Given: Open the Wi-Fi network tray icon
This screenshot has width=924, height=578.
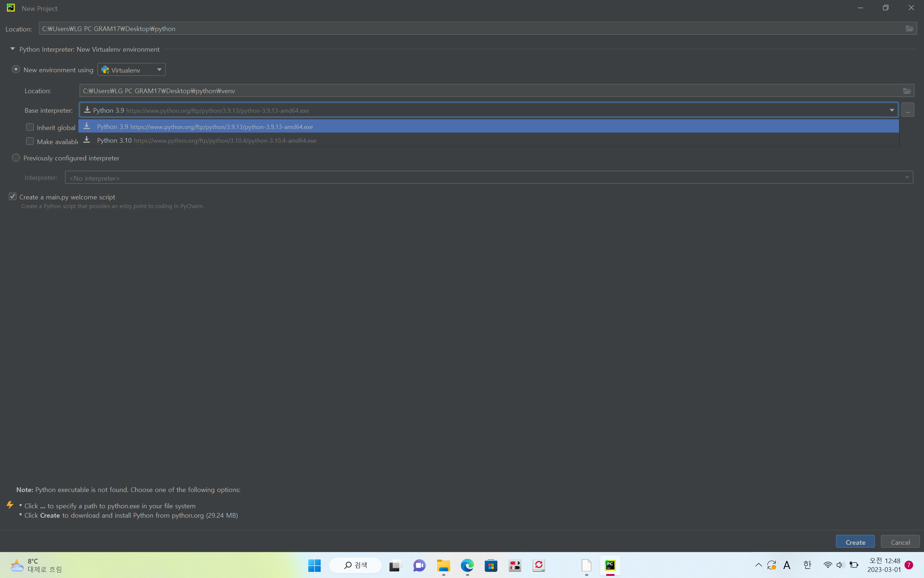Looking at the screenshot, I should click(827, 565).
